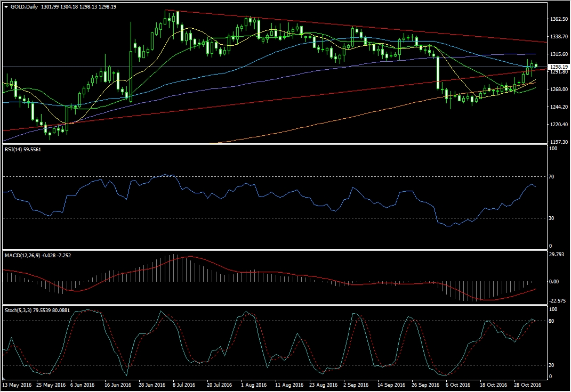The height and width of the screenshot is (392, 571).
Task: Click the 25 May 2016 date marker
Action: (x=51, y=385)
